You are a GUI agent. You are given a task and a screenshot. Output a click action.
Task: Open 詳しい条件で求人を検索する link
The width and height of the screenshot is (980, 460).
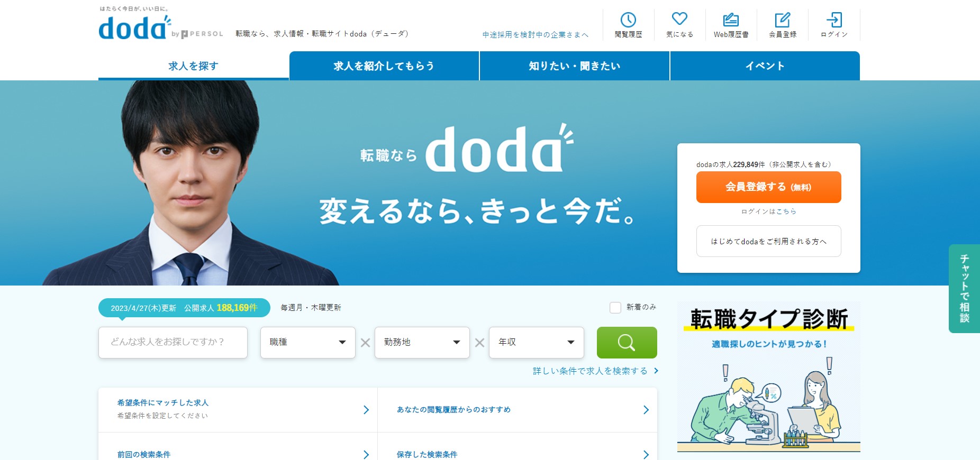pyautogui.click(x=595, y=371)
